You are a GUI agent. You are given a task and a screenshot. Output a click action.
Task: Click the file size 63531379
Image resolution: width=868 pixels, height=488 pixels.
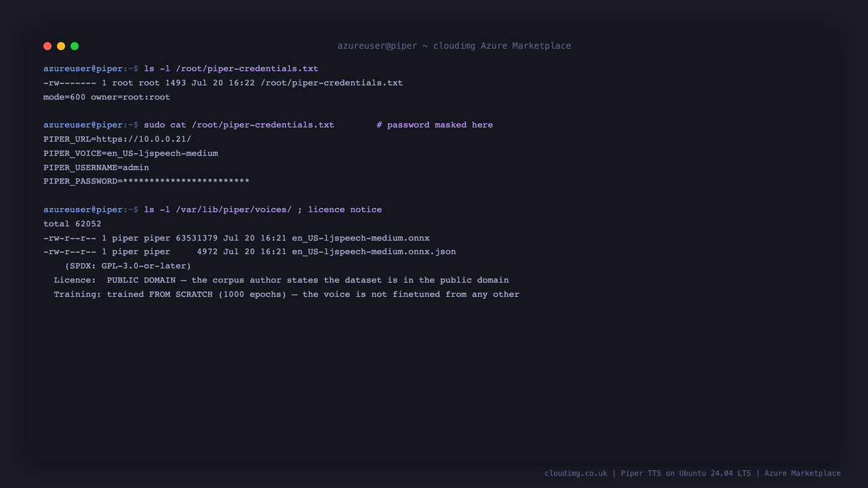pos(197,238)
